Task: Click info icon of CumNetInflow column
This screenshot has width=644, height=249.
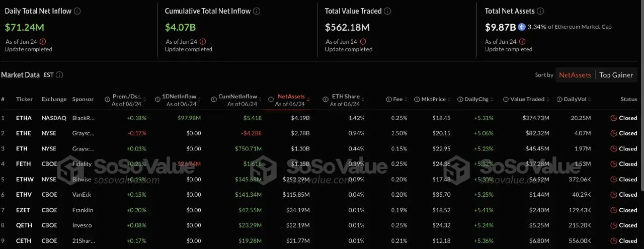Action: (x=214, y=100)
